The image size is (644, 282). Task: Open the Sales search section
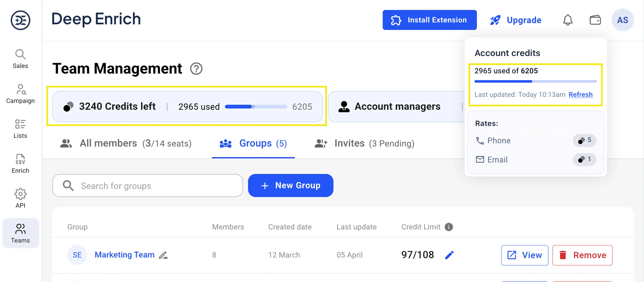(x=20, y=59)
